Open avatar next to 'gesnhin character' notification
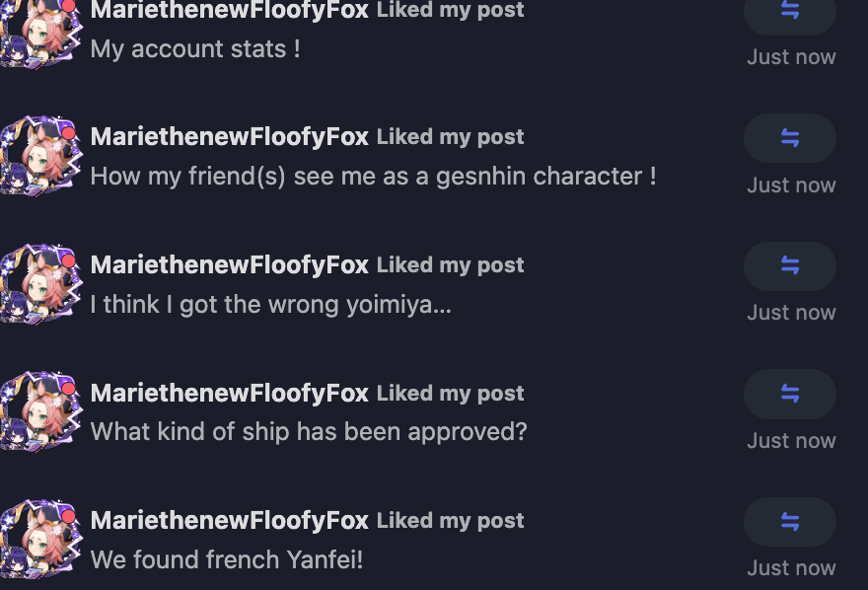The width and height of the screenshot is (868, 590). (41, 156)
